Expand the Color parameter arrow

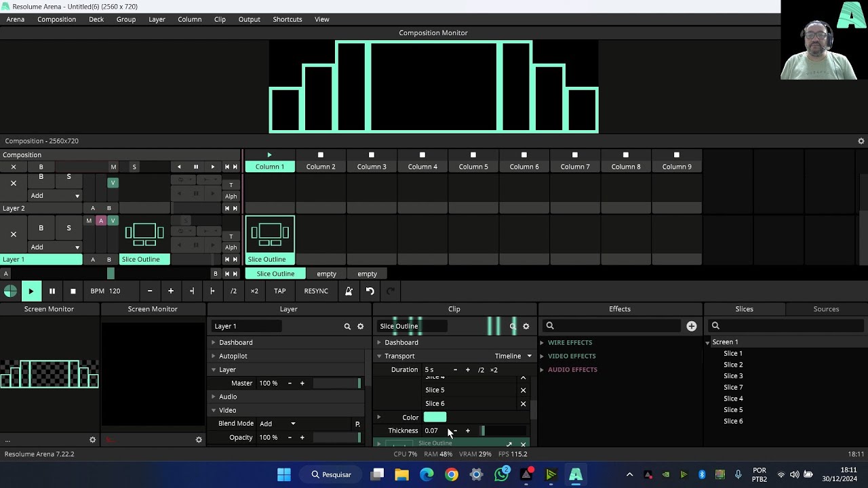tap(379, 417)
